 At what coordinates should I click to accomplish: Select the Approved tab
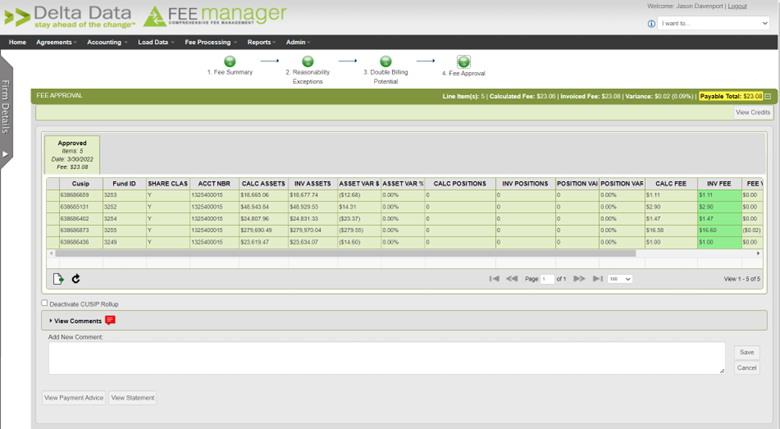[x=72, y=154]
